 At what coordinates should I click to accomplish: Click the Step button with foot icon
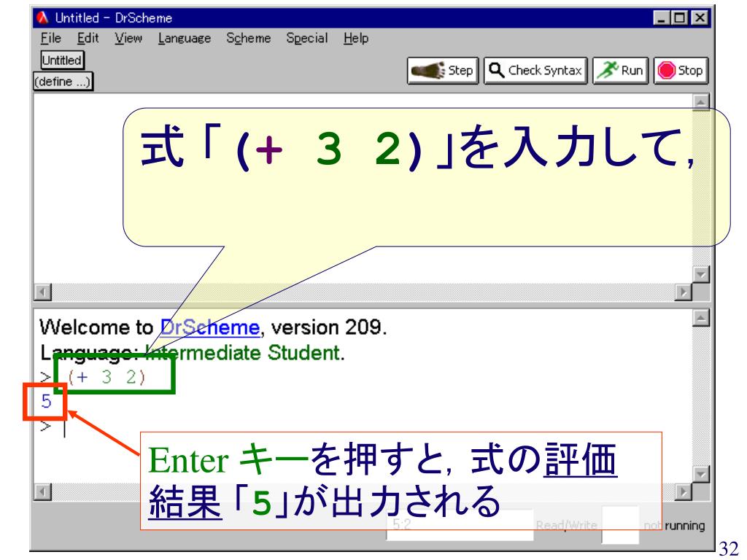[x=443, y=71]
